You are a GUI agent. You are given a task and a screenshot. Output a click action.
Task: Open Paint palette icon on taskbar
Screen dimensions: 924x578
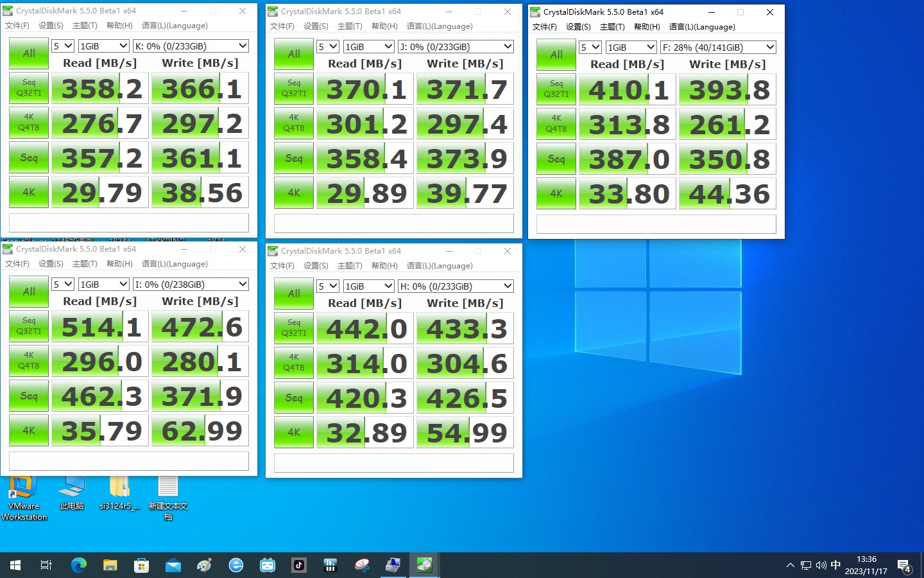pyautogui.click(x=205, y=565)
